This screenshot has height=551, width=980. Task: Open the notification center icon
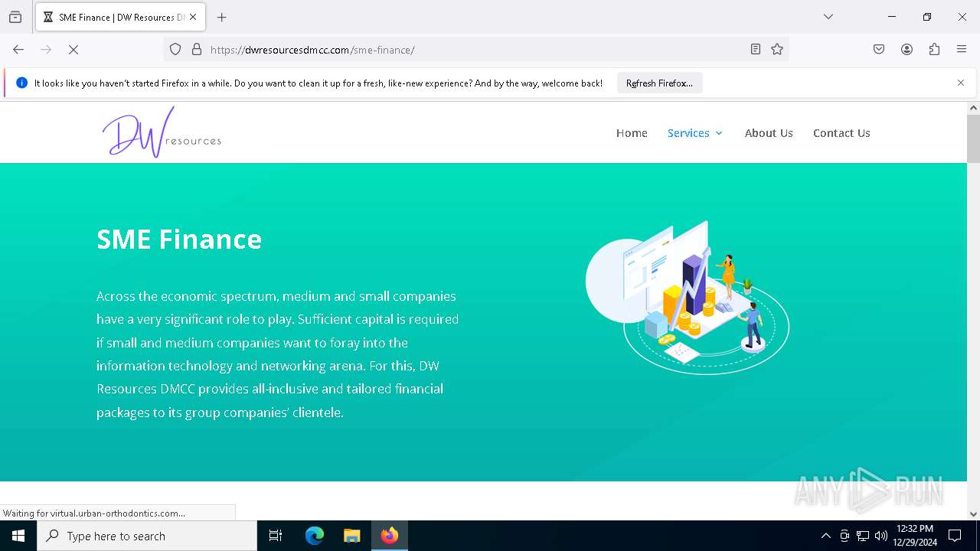coord(955,536)
